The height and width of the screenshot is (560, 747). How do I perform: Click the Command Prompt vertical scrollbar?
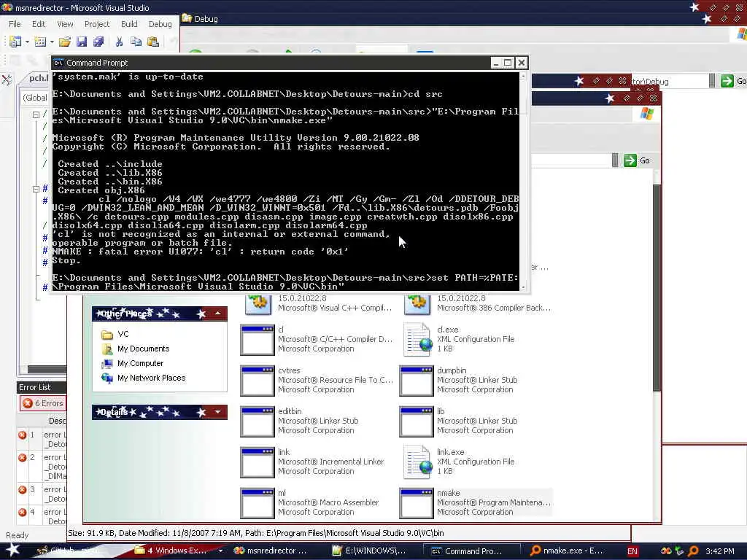[x=524, y=181]
